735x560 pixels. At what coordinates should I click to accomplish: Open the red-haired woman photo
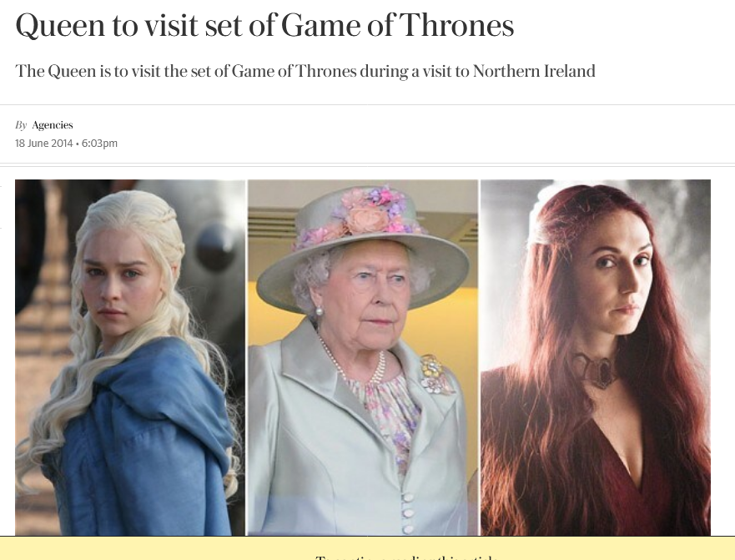click(x=596, y=357)
